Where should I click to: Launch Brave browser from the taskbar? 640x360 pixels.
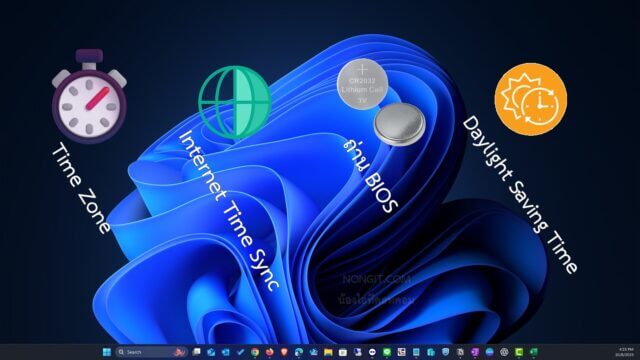[284, 352]
